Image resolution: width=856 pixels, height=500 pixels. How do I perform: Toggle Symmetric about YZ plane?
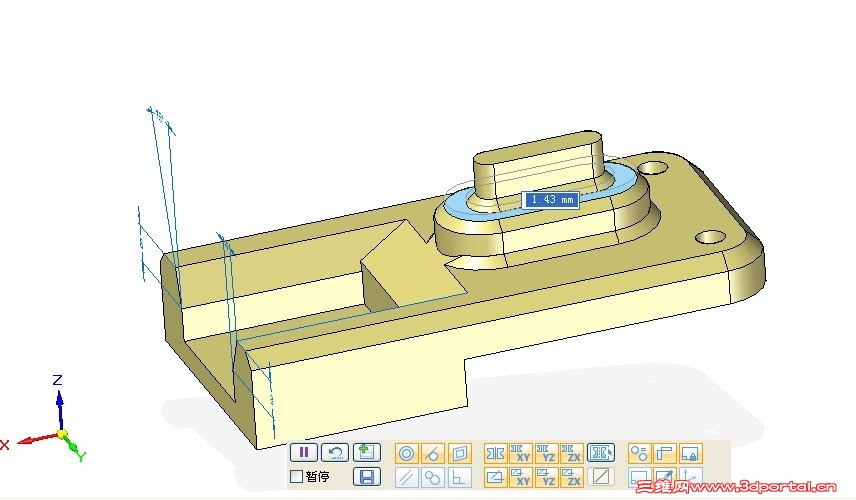(546, 453)
